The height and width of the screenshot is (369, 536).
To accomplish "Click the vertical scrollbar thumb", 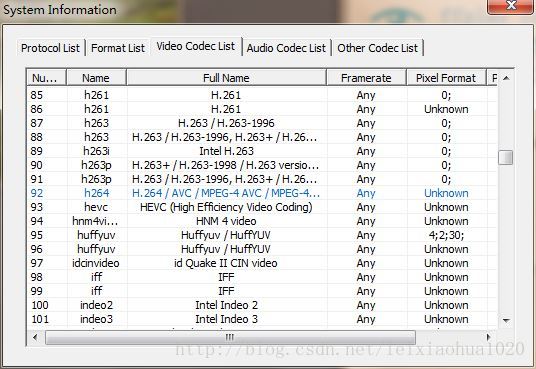I will click(x=506, y=158).
